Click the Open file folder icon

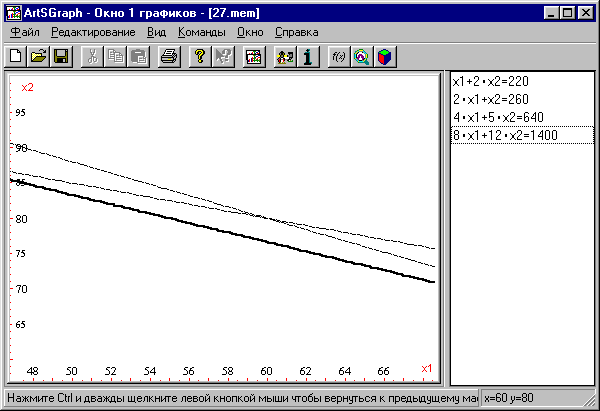[x=38, y=57]
